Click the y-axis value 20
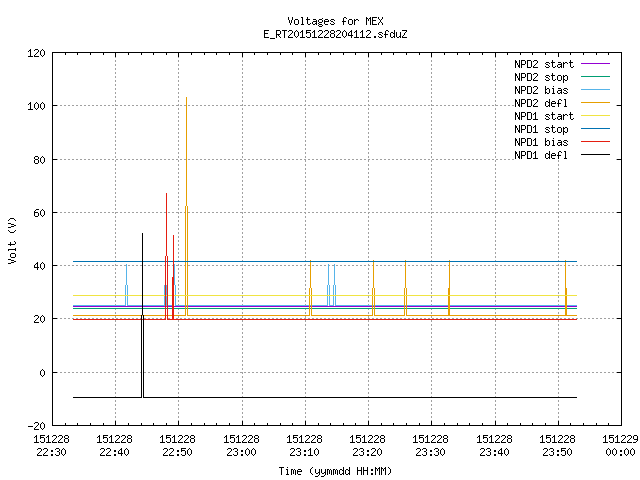Viewport: 640px width, 480px height. coord(40,319)
